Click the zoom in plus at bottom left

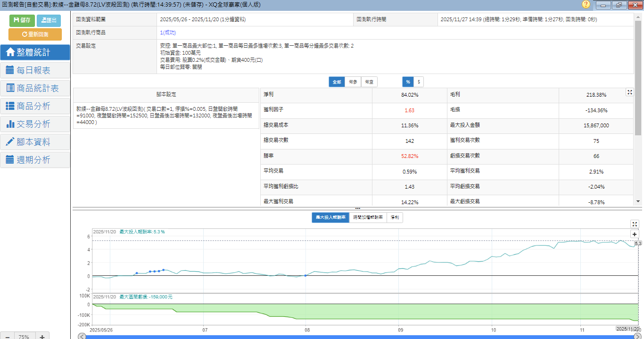click(x=42, y=337)
